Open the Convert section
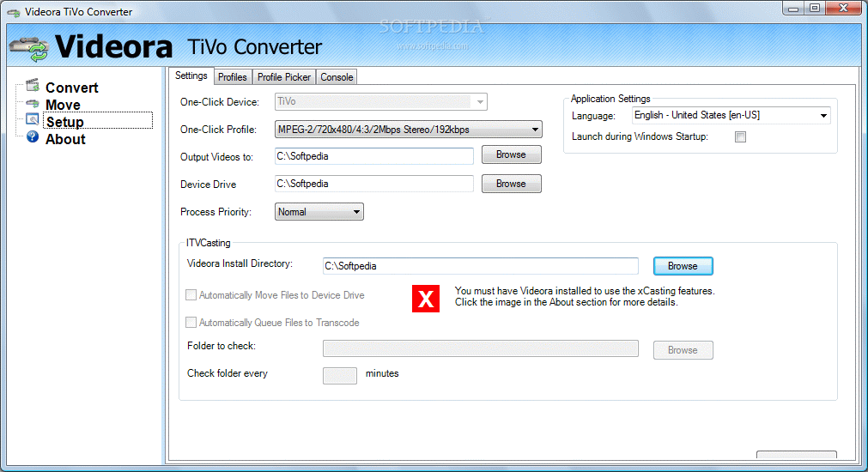Viewport: 868px width, 472px height. [x=72, y=88]
